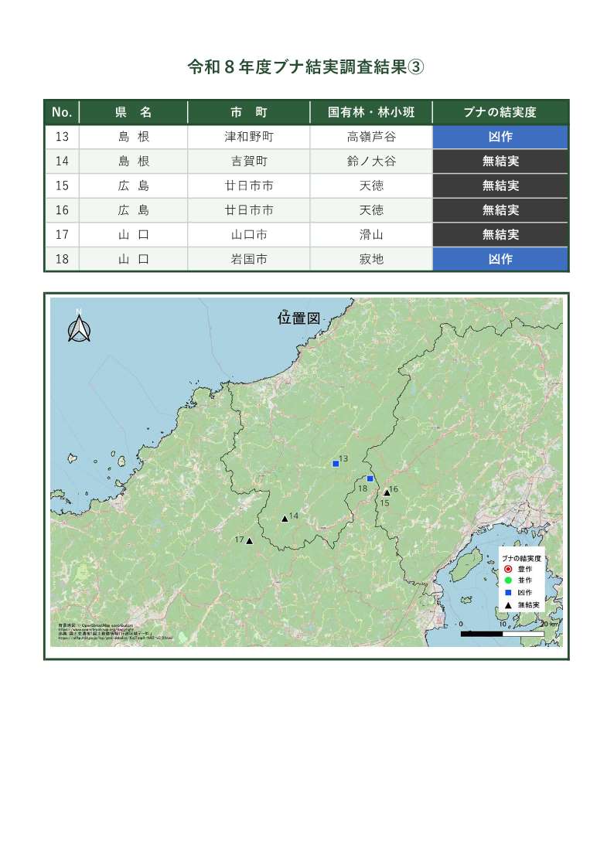Click the black triangle marker labeled 17
This screenshot has height=868, width=614.
pos(250,541)
